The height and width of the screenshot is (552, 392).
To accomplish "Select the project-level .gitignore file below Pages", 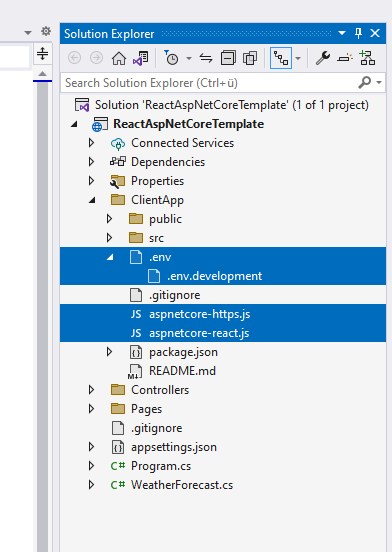I will pyautogui.click(x=157, y=428).
